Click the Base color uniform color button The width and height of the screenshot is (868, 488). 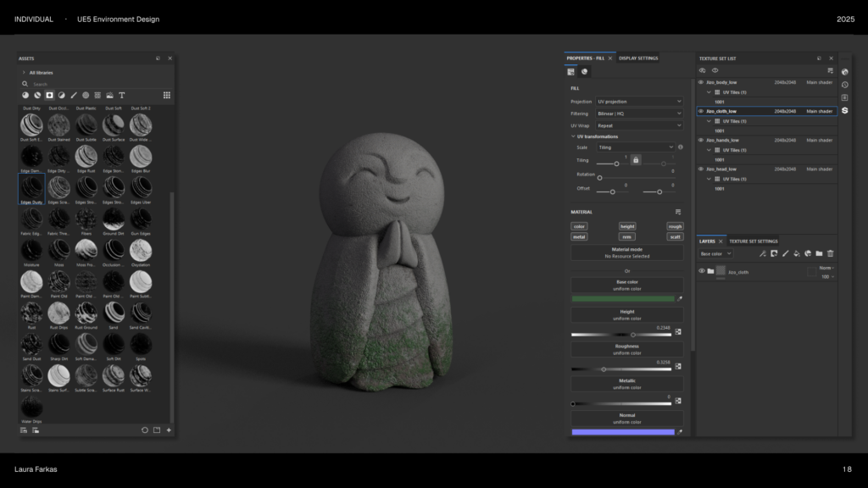[626, 285]
